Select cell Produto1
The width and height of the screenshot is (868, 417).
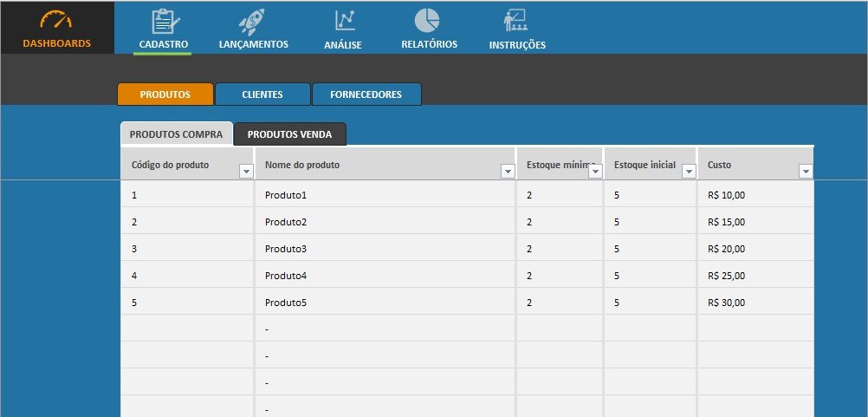(x=385, y=195)
